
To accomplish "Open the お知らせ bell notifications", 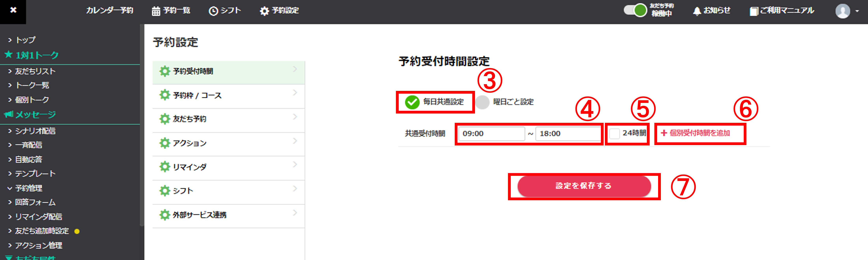I will coord(697,11).
